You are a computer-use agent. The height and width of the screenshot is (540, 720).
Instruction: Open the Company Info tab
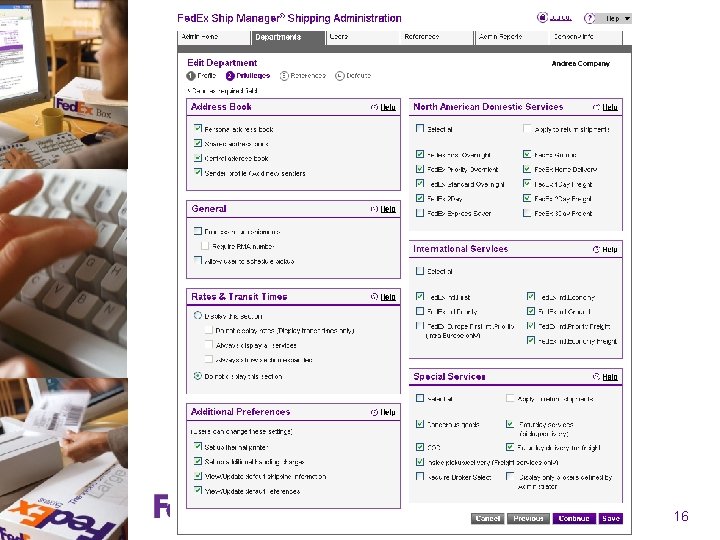(585, 37)
